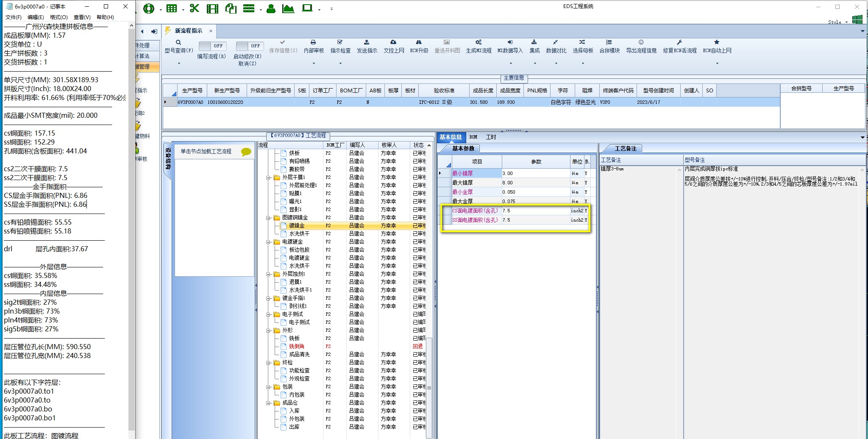Image resolution: width=868 pixels, height=439 pixels.
Task: Click the 合拼模块 list icon
Action: coord(609,42)
